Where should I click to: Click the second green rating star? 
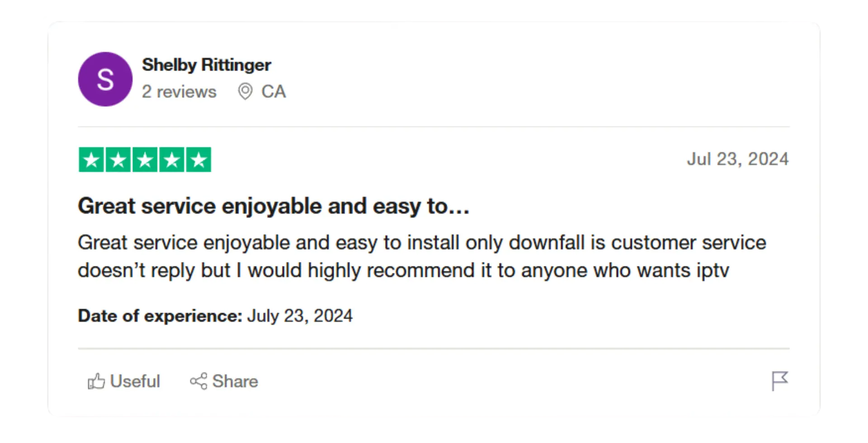coord(118,160)
